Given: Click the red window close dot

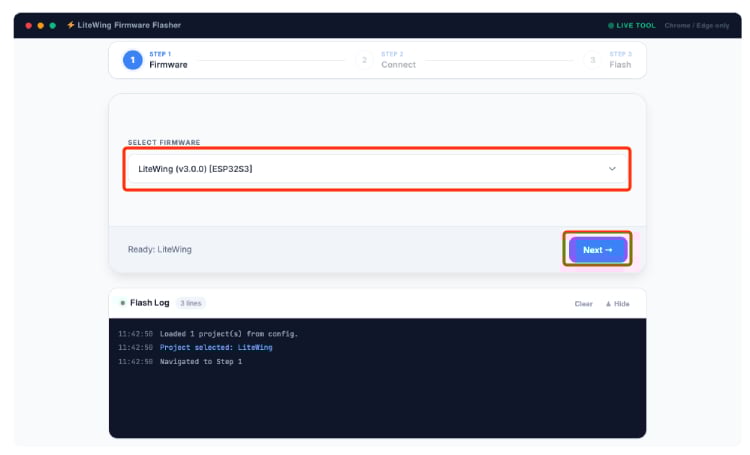Looking at the screenshot, I should (x=28, y=25).
